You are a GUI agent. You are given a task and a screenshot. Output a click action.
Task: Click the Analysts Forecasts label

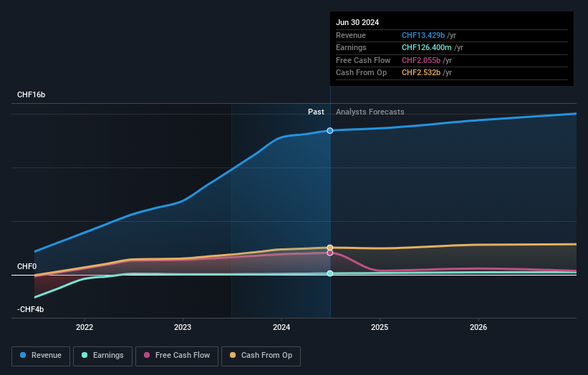(370, 112)
